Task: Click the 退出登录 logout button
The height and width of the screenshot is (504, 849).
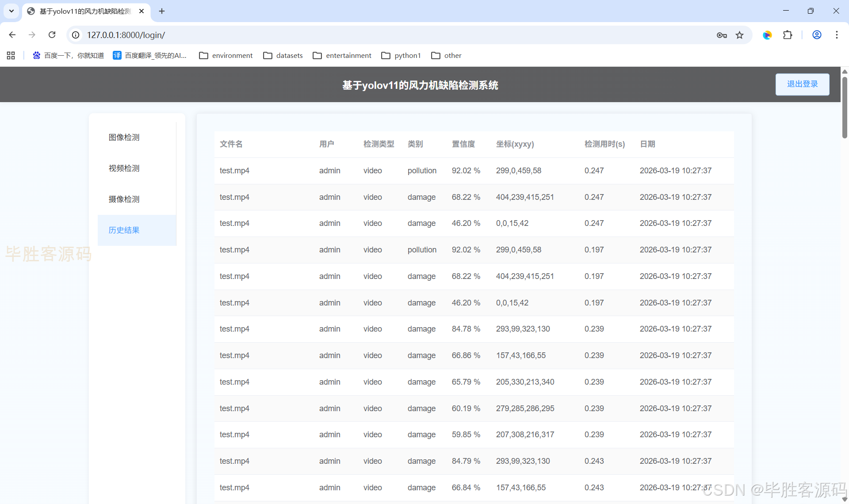Action: pyautogui.click(x=802, y=84)
